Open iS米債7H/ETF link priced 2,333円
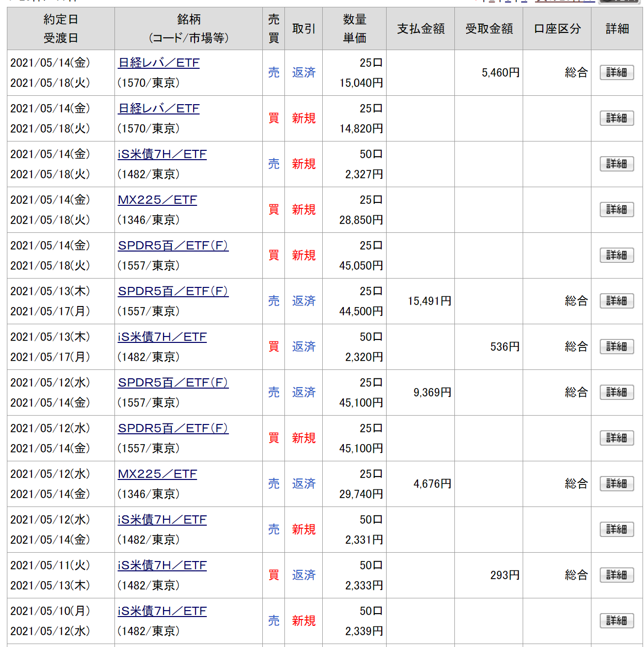 [162, 565]
